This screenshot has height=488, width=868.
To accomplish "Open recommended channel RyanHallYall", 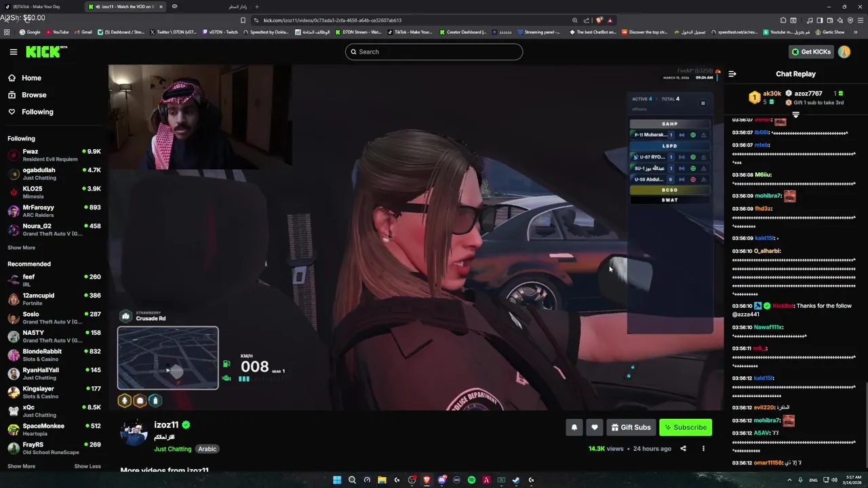I will 54,373.
